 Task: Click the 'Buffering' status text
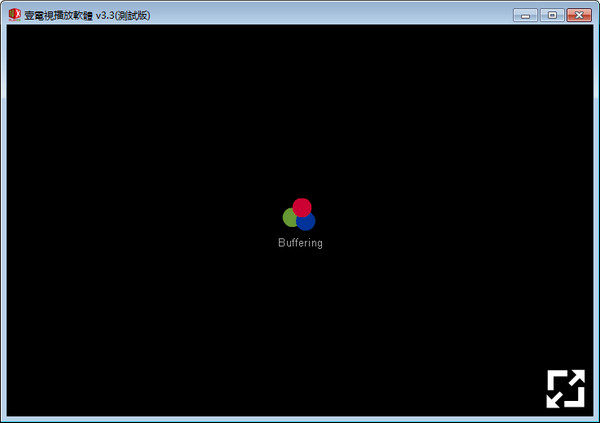[300, 243]
